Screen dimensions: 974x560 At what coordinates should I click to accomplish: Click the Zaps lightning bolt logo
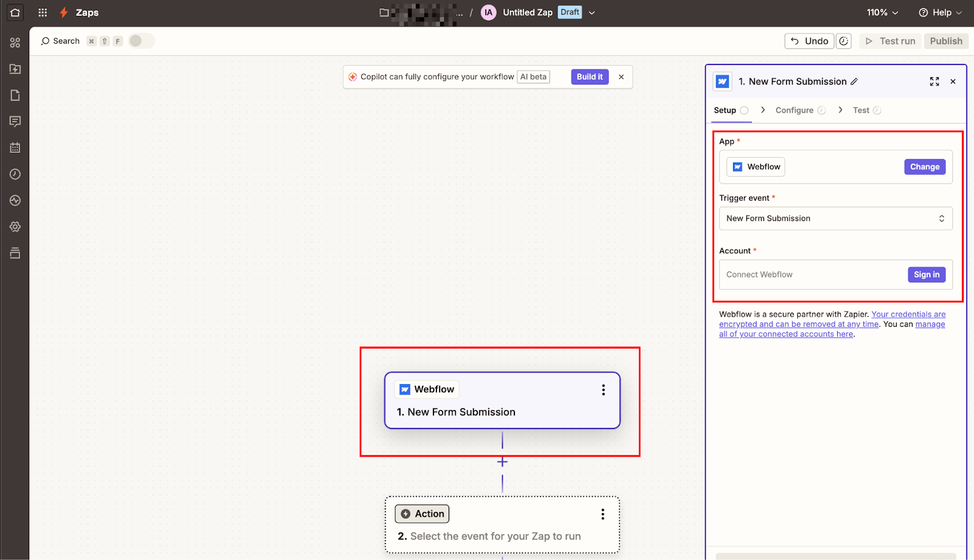coord(64,12)
